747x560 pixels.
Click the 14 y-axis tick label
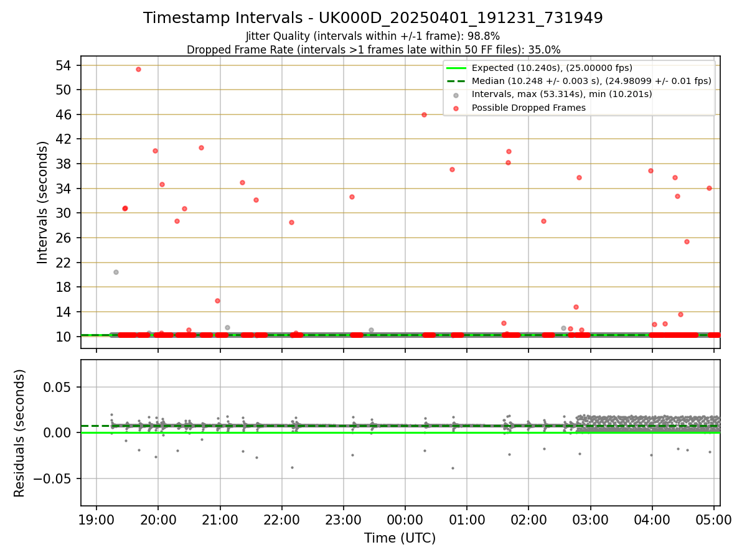pyautogui.click(x=64, y=312)
